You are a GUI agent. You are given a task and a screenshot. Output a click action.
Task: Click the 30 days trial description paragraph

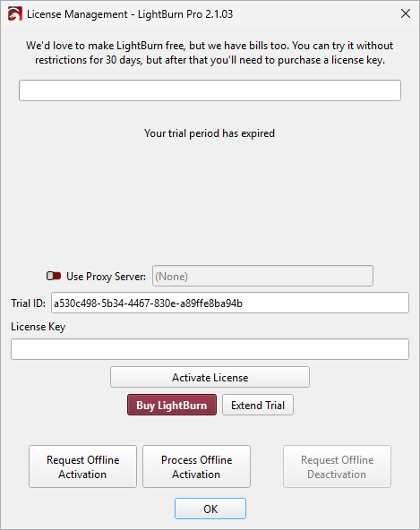[210, 53]
